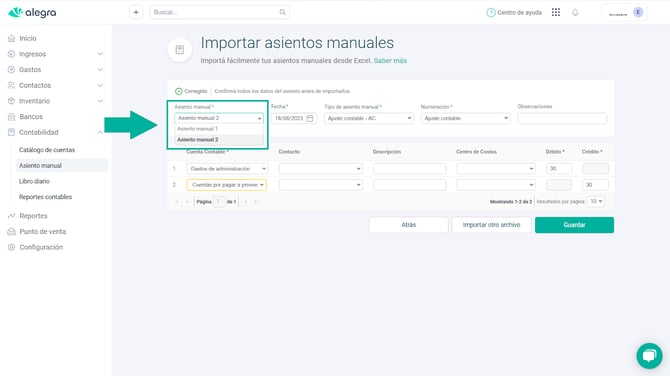670x376 pixels.
Task: Click the plus quick-create icon
Action: coord(136,12)
